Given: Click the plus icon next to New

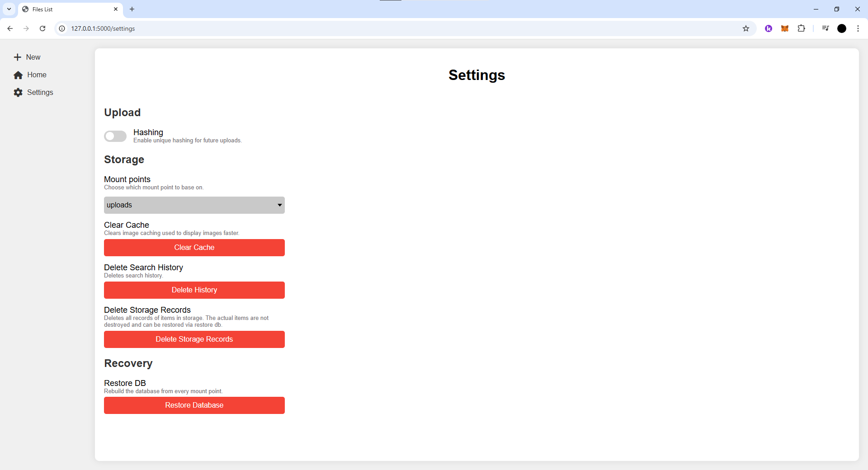Looking at the screenshot, I should click(18, 57).
